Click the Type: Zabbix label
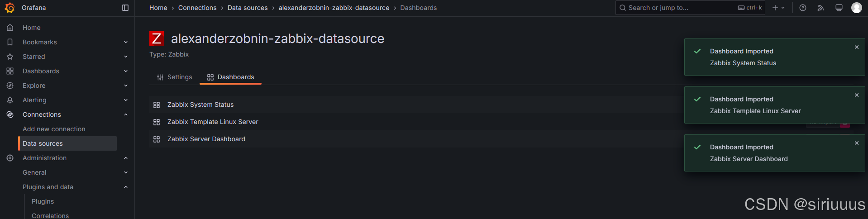Viewport: 868px width, 219px height. click(x=169, y=54)
